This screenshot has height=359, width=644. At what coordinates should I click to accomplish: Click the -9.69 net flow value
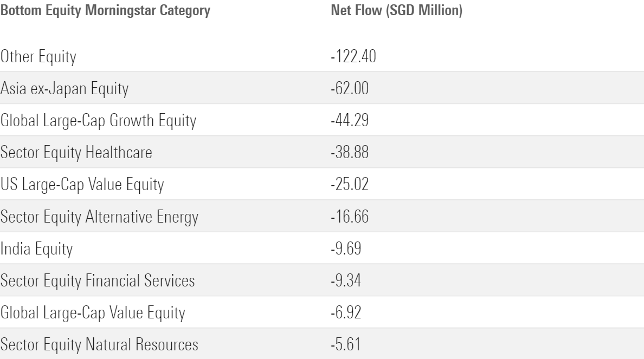coord(346,249)
